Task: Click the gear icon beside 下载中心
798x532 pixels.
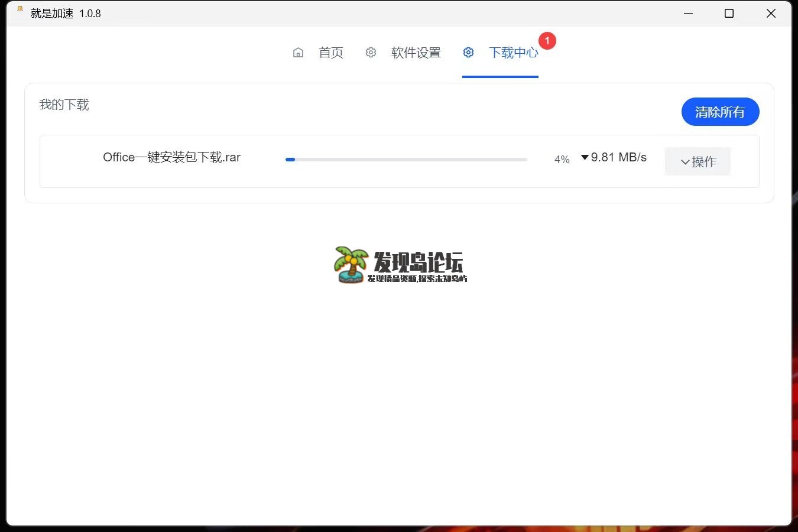Action: tap(468, 53)
